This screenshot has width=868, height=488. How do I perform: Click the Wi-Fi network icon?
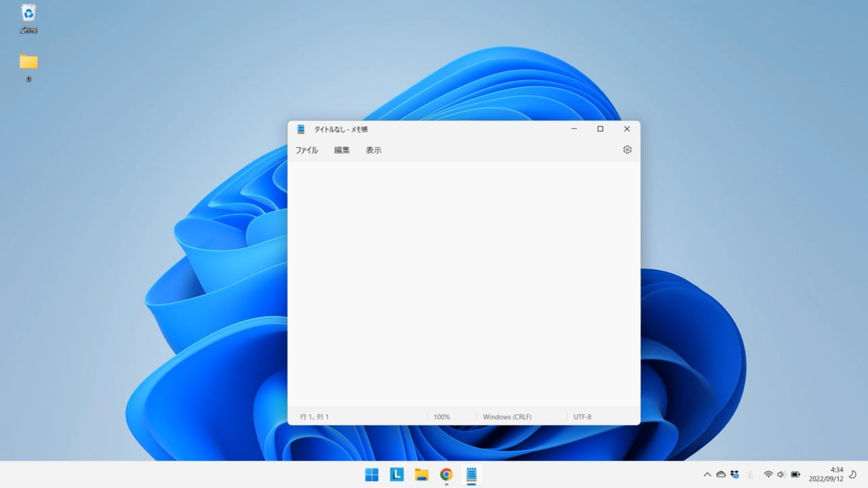pyautogui.click(x=768, y=474)
